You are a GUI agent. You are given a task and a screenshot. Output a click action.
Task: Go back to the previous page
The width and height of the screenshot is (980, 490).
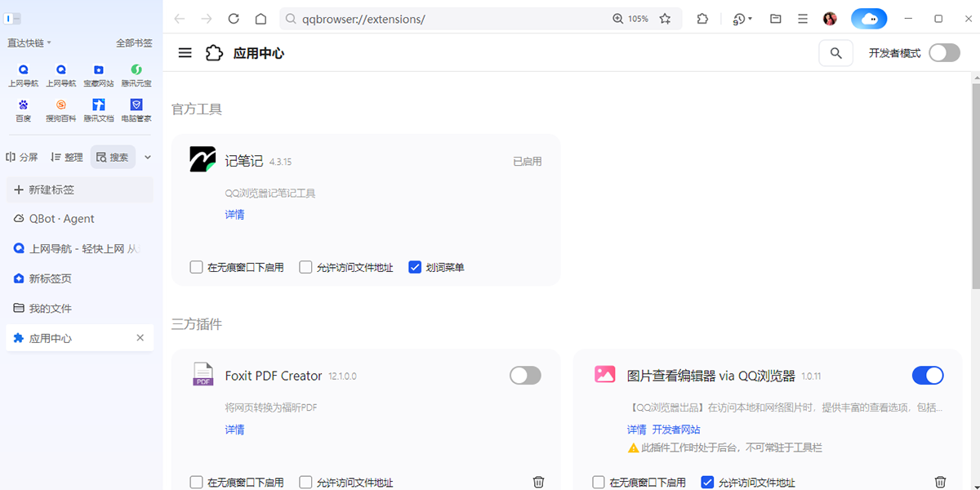coord(180,19)
